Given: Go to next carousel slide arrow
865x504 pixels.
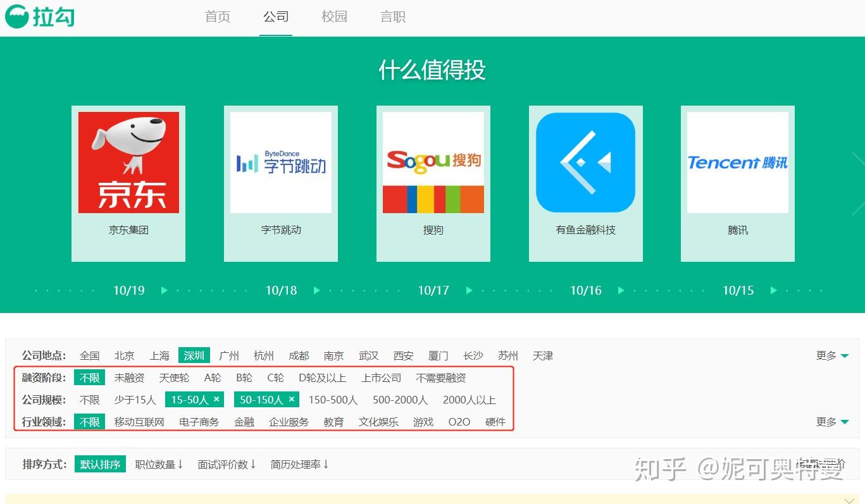Looking at the screenshot, I should pos(858,183).
